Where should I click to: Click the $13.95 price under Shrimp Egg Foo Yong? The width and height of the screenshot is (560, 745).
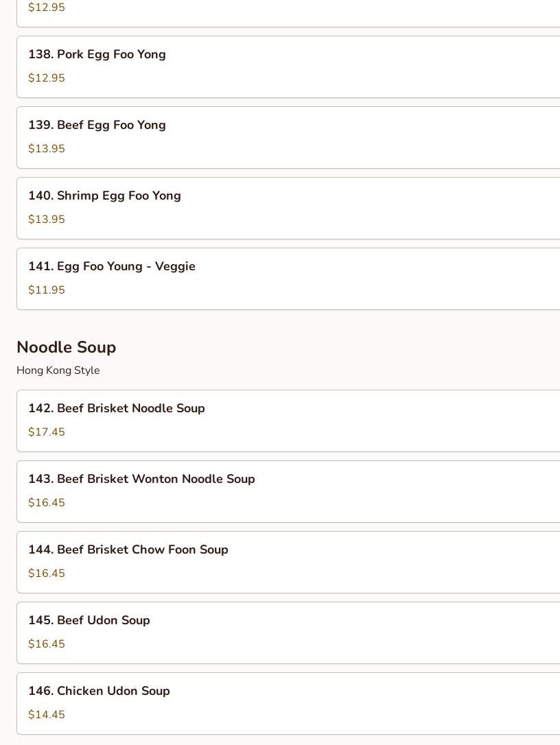(x=47, y=220)
